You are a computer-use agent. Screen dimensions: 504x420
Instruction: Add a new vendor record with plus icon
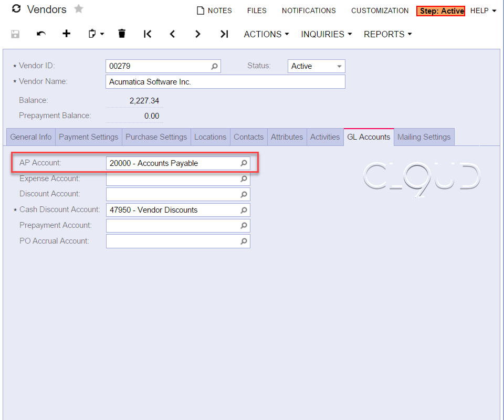tap(66, 34)
